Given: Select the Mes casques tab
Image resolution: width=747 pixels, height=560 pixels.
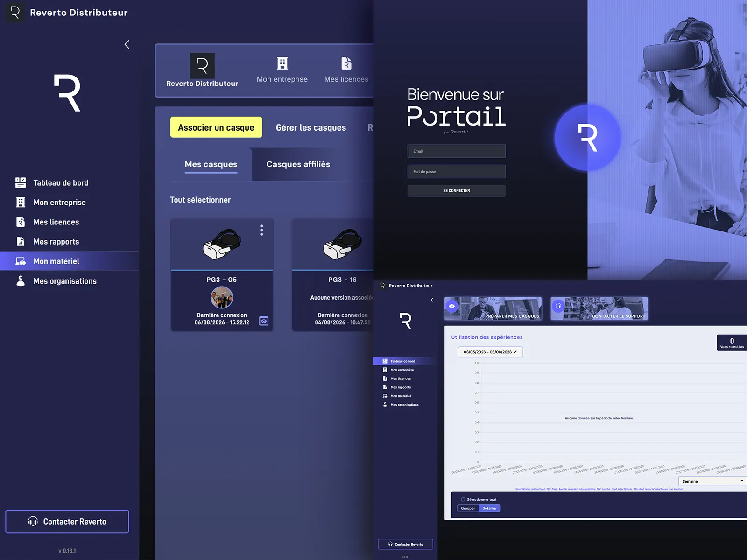Looking at the screenshot, I should point(211,164).
